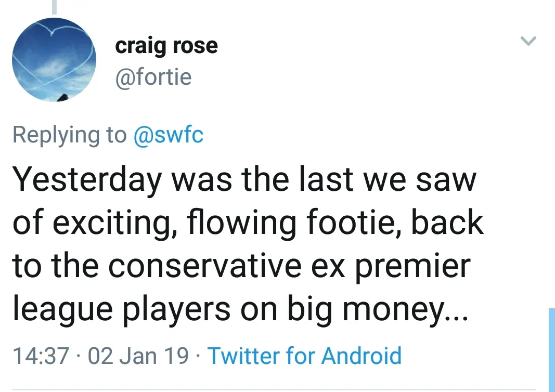This screenshot has width=555, height=392.
Task: Click the "Replying to" label
Action: [x=69, y=135]
